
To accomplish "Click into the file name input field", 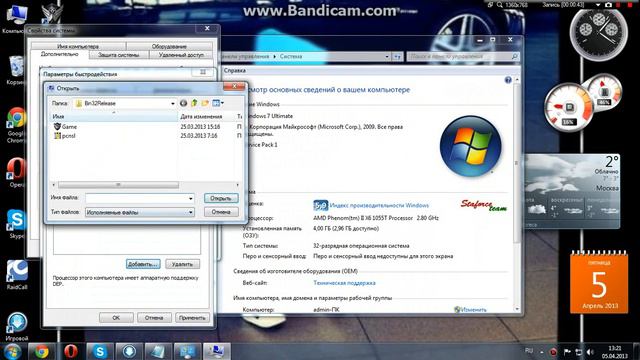I will coord(137,199).
